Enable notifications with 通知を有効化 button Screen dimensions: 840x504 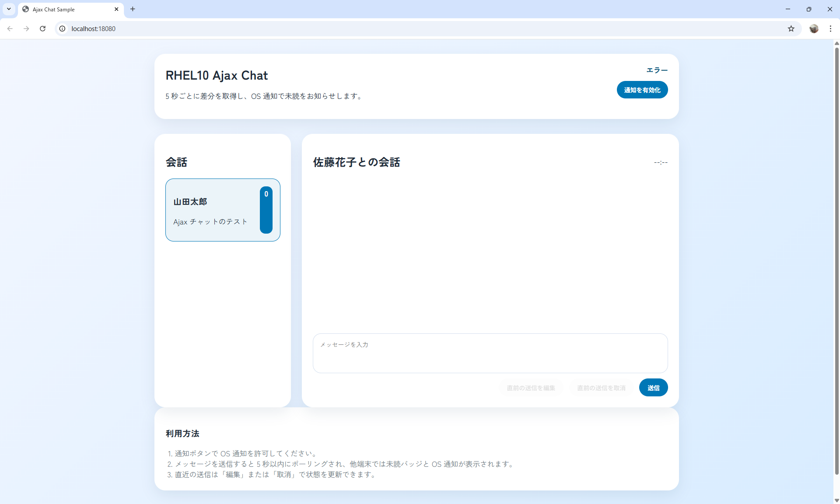pos(642,89)
